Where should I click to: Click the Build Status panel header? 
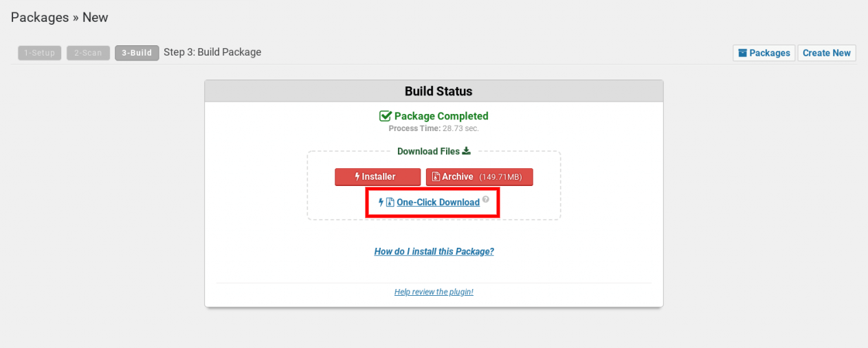[434, 91]
